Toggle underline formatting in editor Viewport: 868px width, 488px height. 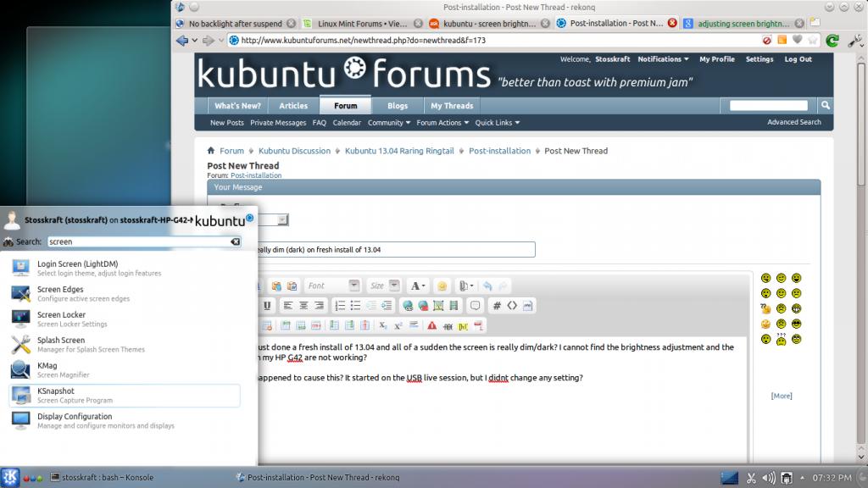click(267, 305)
